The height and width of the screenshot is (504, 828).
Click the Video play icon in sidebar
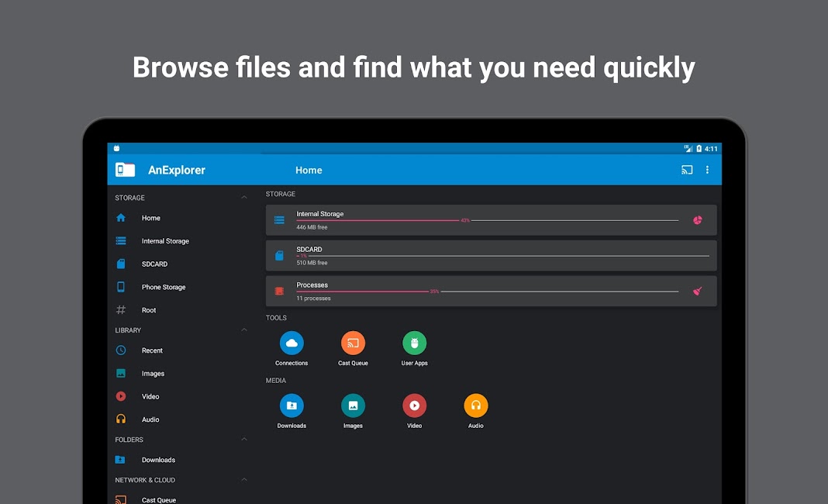(x=121, y=396)
